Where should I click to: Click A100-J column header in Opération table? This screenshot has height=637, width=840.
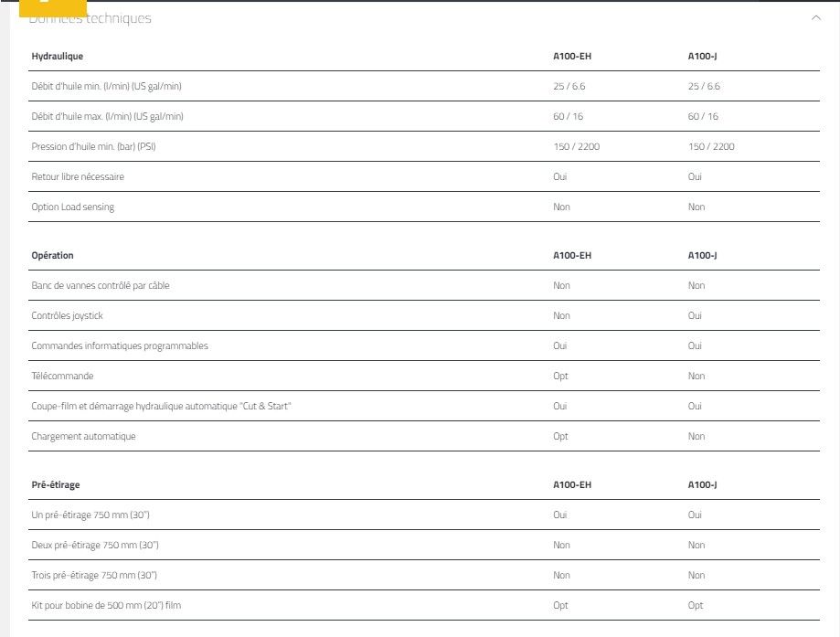(x=702, y=256)
